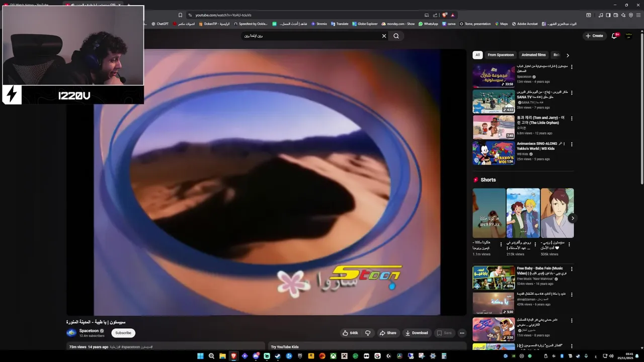
Task: Open Tom and Jerry Little Orphan thumbnail
Action: pos(494,127)
